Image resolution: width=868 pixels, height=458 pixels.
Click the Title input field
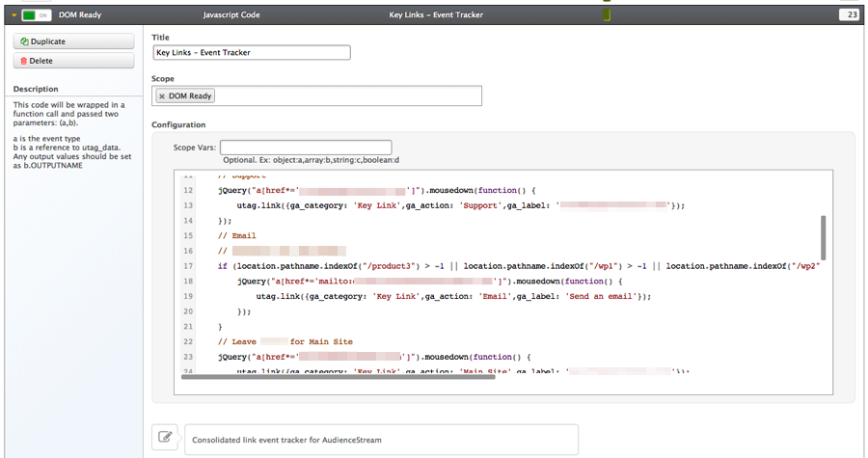coord(251,53)
